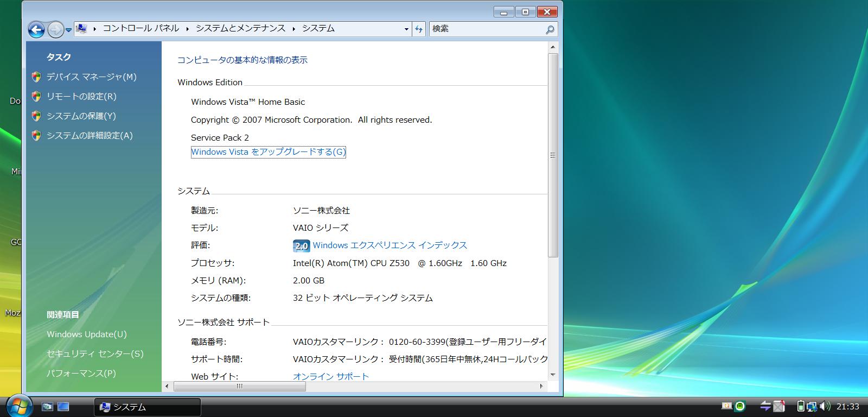Click the green round tray icon
868x417 pixels.
(x=741, y=406)
